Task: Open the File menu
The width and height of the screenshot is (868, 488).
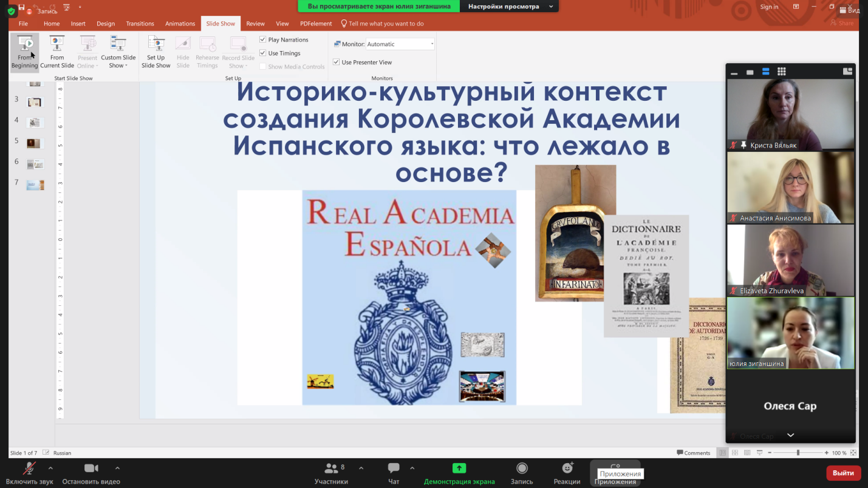Action: point(23,24)
